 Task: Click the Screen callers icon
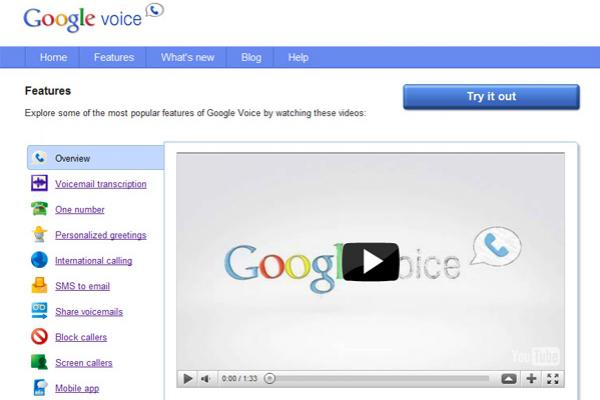coord(39,362)
